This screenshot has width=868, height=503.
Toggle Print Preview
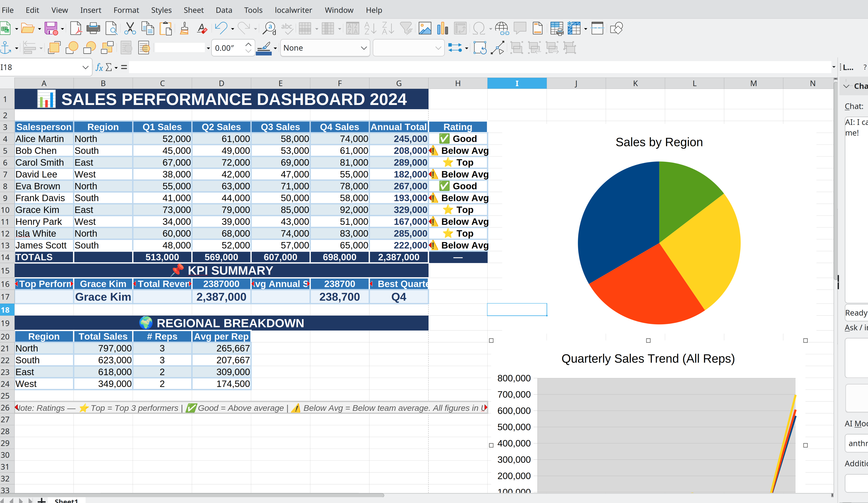click(111, 28)
